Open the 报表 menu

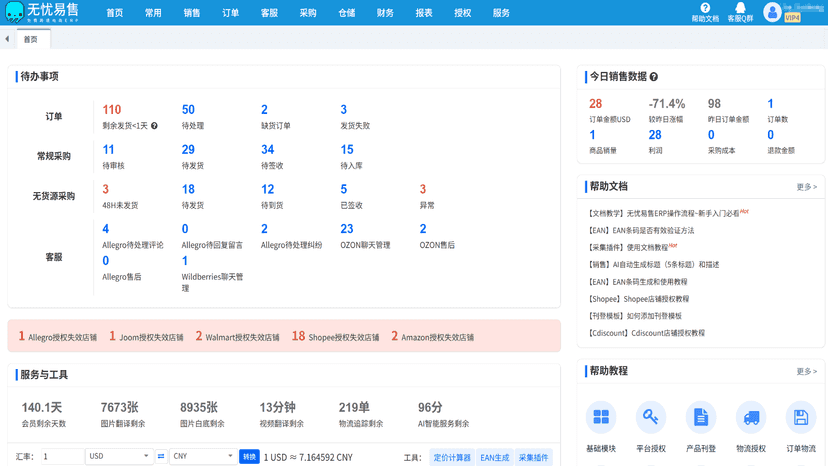424,13
